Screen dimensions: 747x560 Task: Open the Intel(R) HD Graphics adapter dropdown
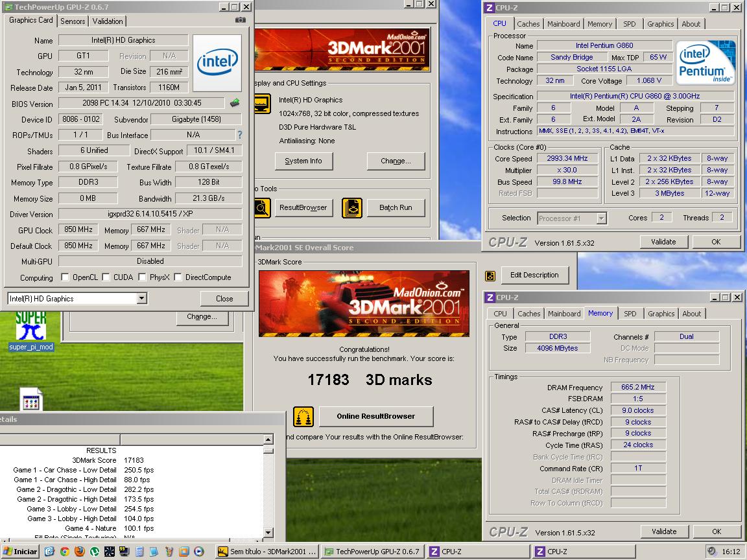[141, 299]
